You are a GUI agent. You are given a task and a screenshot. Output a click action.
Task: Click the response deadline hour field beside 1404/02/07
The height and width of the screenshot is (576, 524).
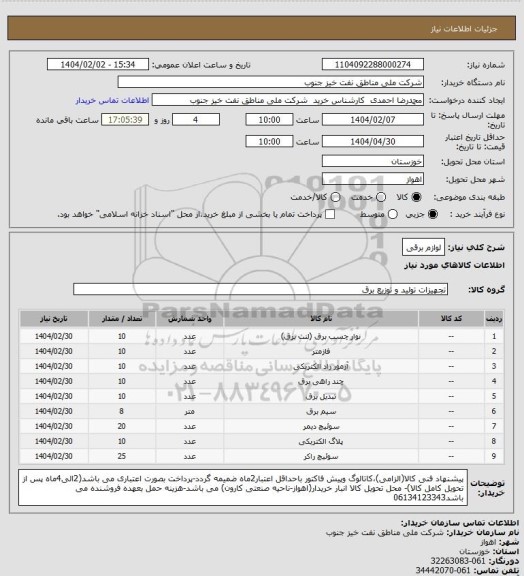[x=269, y=120]
